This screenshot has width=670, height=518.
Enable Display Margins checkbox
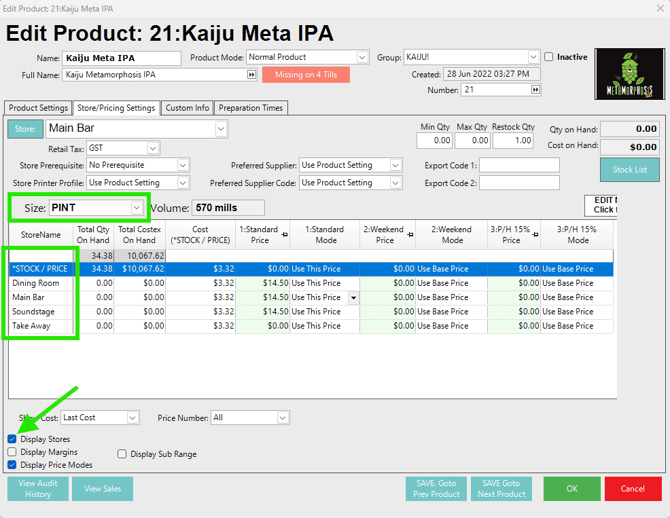(12, 453)
